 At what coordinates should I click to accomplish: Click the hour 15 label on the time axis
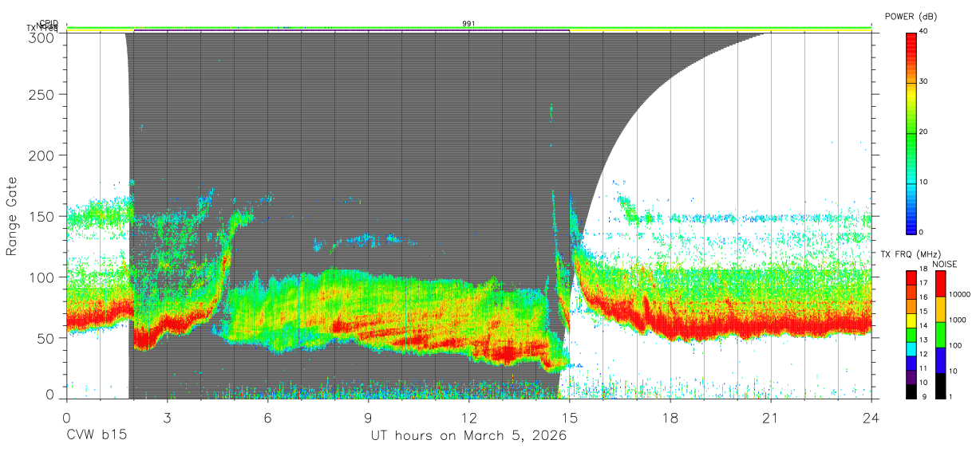[569, 416]
